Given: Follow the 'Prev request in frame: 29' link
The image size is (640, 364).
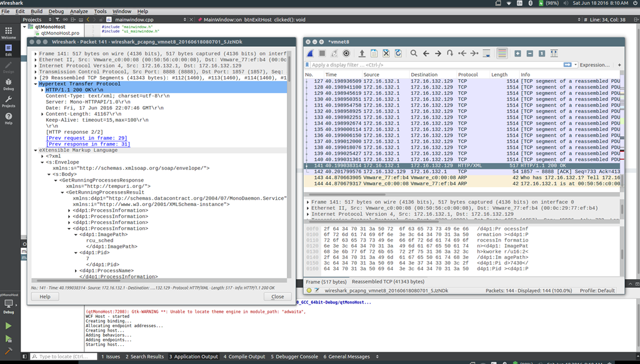Looking at the screenshot, I should (86, 138).
